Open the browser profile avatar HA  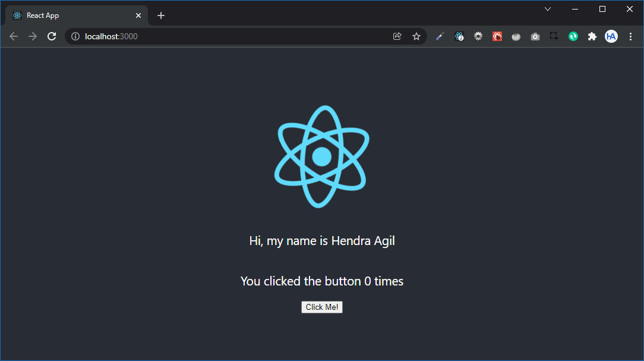tap(611, 36)
